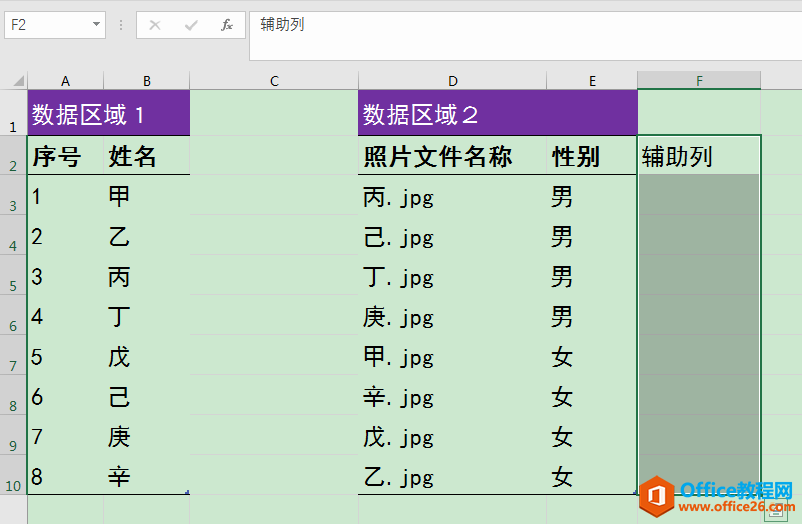Viewport: 802px width, 524px height.
Task: Click the 数据区域 2 title cell
Action: click(x=498, y=113)
